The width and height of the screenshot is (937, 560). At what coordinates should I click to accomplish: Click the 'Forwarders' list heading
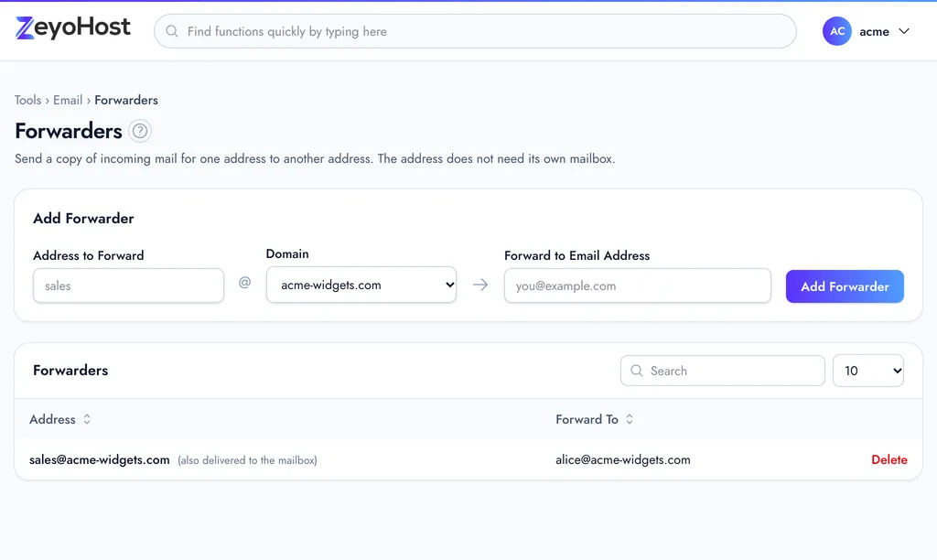click(x=70, y=370)
